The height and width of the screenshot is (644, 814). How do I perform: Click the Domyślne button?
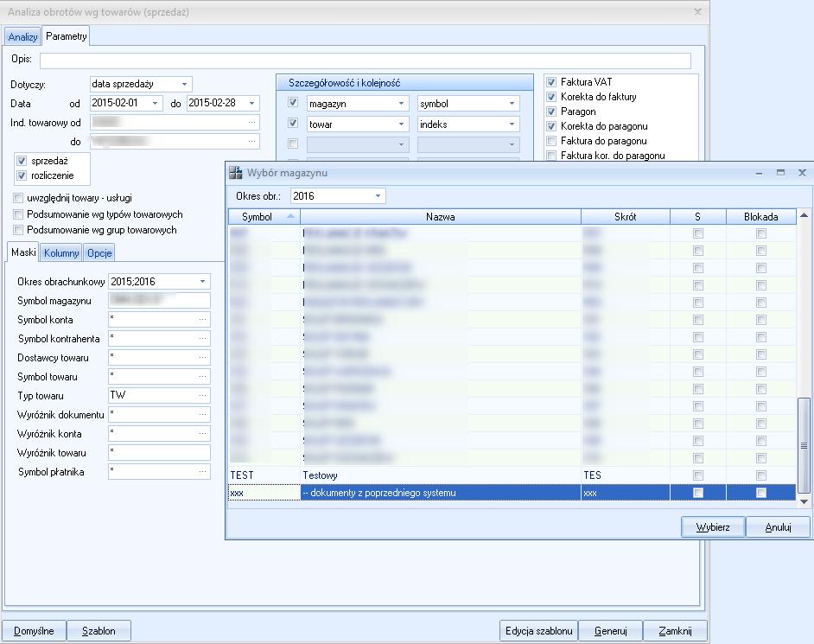[34, 631]
